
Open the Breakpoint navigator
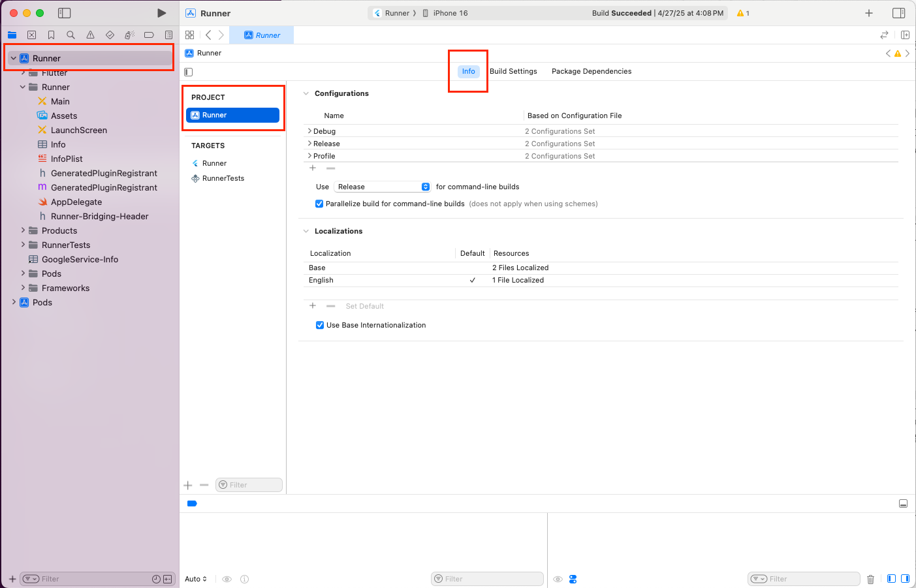(x=149, y=35)
